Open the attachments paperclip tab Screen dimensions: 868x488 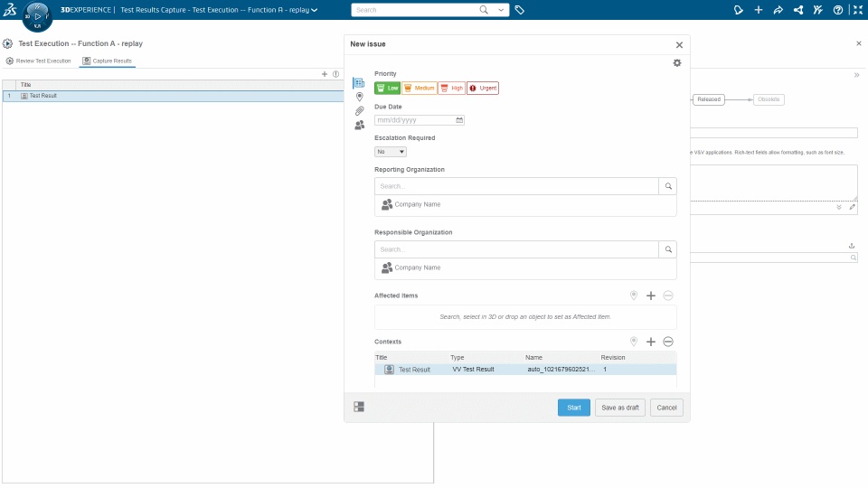(359, 111)
